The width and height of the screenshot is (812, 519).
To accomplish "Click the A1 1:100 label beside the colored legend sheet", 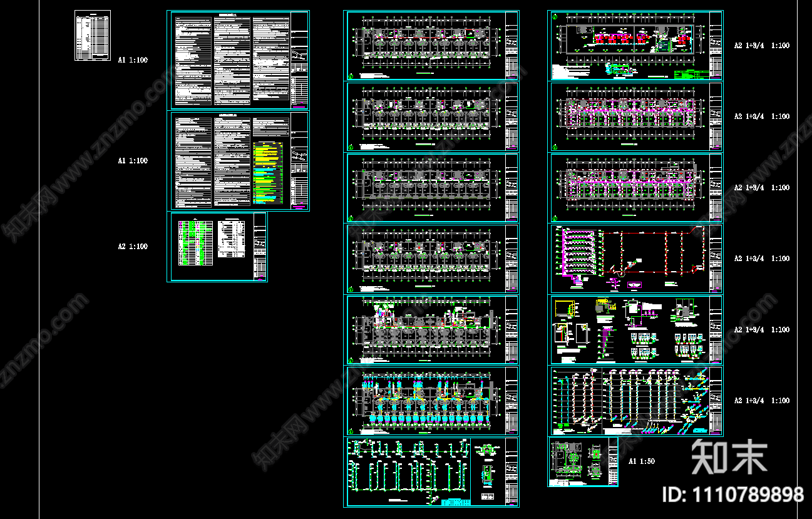I will (133, 161).
